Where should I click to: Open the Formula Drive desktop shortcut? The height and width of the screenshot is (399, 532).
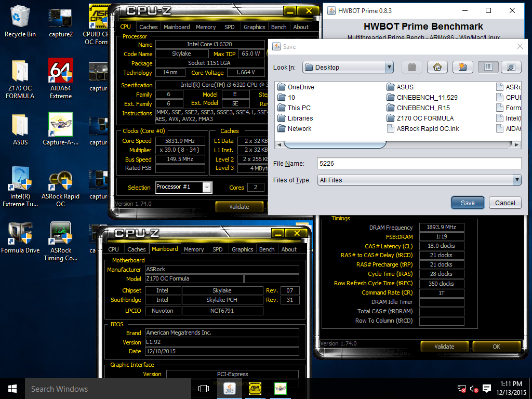(x=20, y=237)
